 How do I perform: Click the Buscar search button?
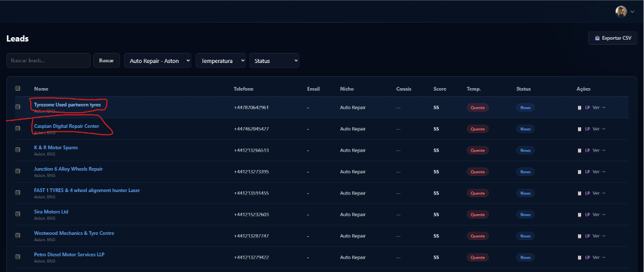(x=106, y=60)
